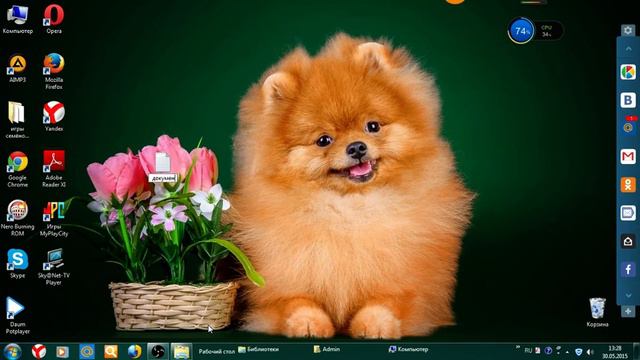Expand the taskbar toolbar overflow chevron

[x=518, y=347]
